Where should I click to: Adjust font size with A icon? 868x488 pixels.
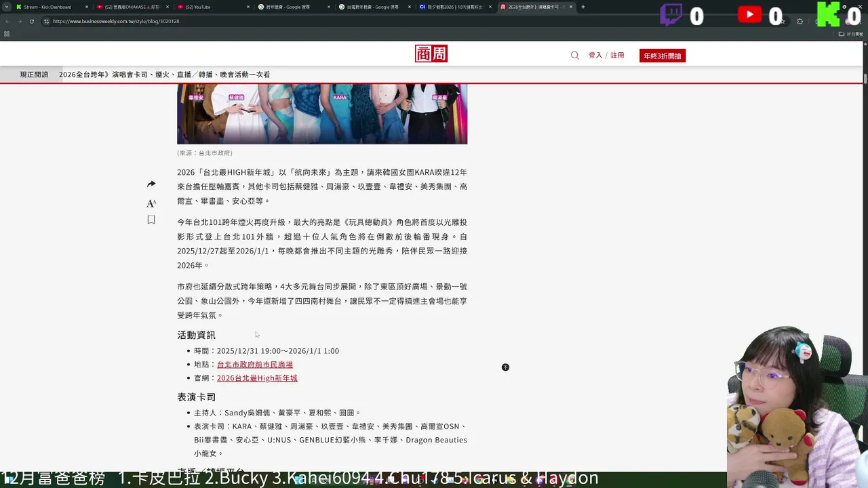[151, 203]
